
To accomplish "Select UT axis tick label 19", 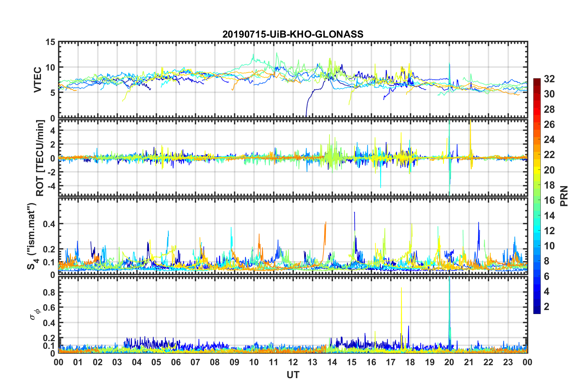I will tap(430, 362).
